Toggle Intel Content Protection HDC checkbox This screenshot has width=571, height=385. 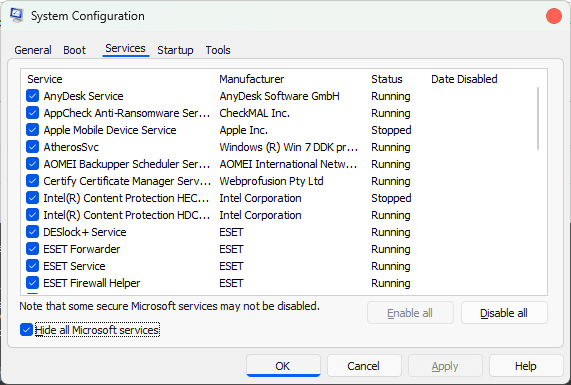[32, 215]
